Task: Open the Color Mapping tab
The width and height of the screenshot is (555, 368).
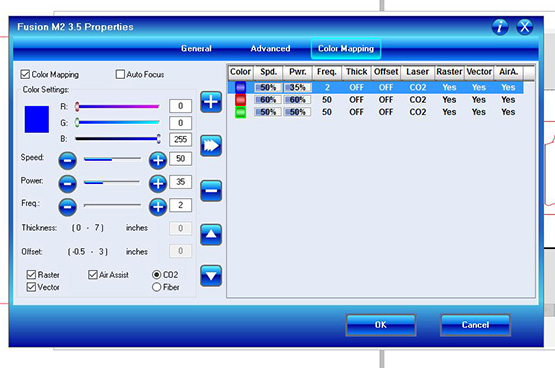Action: point(346,48)
